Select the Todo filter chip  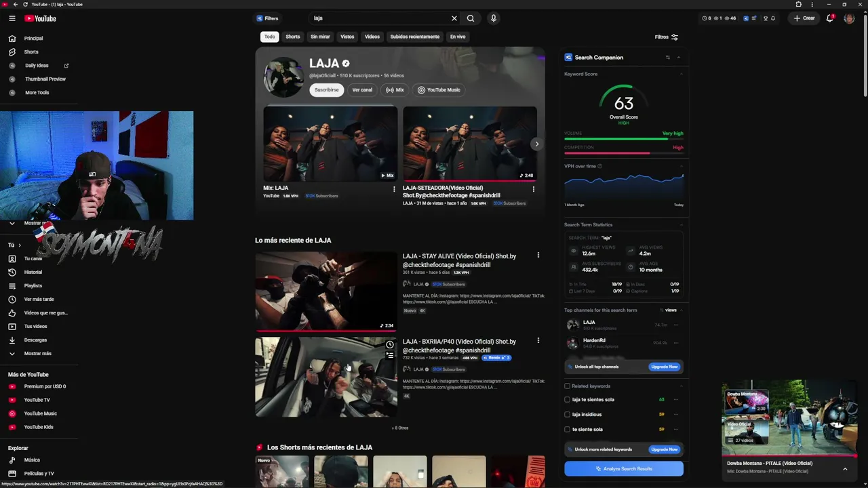coord(270,37)
